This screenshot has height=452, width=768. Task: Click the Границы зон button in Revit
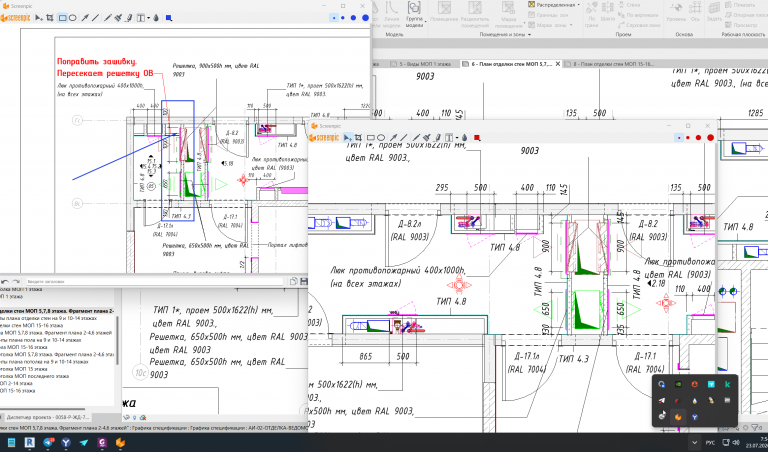click(548, 15)
